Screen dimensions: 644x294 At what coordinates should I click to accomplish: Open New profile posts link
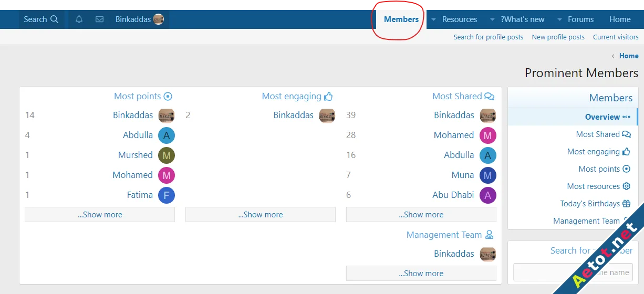[558, 37]
